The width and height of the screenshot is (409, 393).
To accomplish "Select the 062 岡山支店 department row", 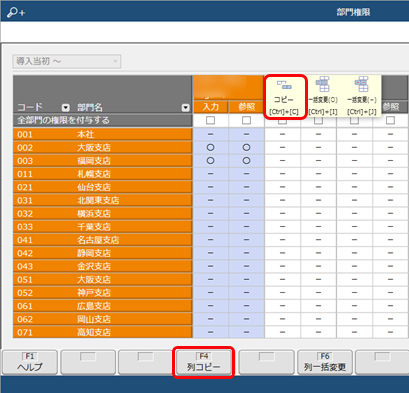I will (103, 319).
